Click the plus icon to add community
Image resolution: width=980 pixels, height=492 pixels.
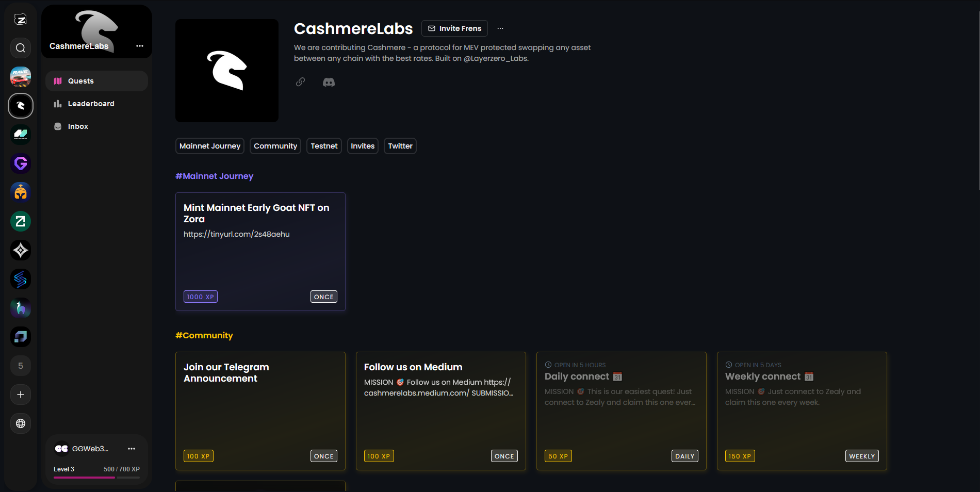(21, 395)
